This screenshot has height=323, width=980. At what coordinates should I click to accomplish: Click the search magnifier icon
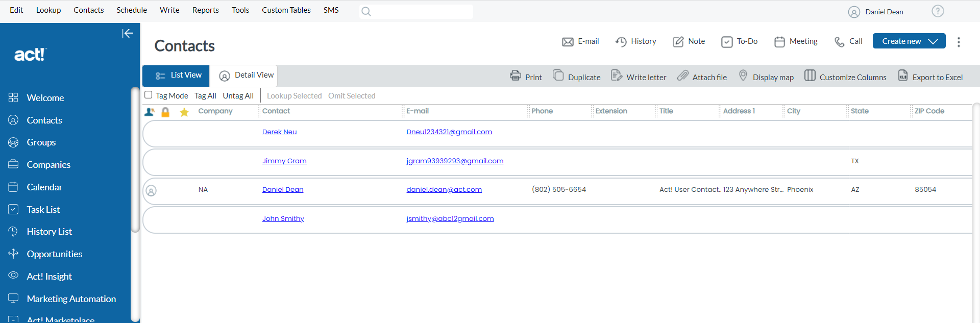(366, 11)
